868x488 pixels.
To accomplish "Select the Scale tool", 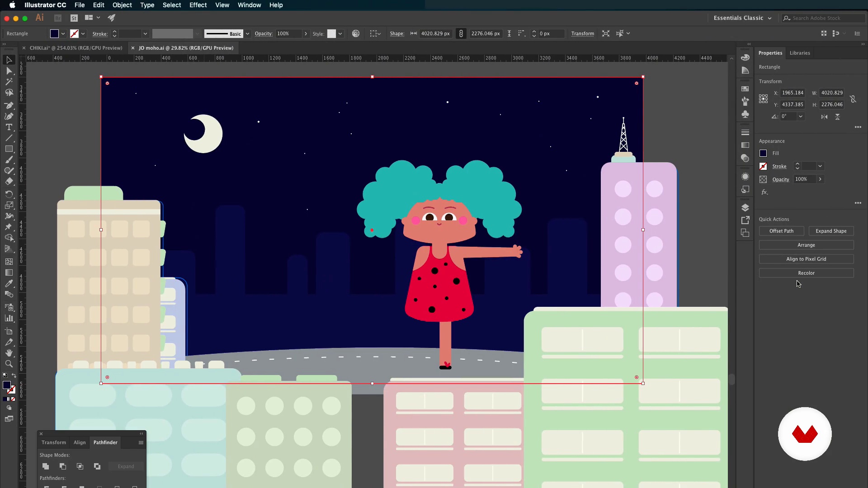I will pyautogui.click(x=9, y=205).
